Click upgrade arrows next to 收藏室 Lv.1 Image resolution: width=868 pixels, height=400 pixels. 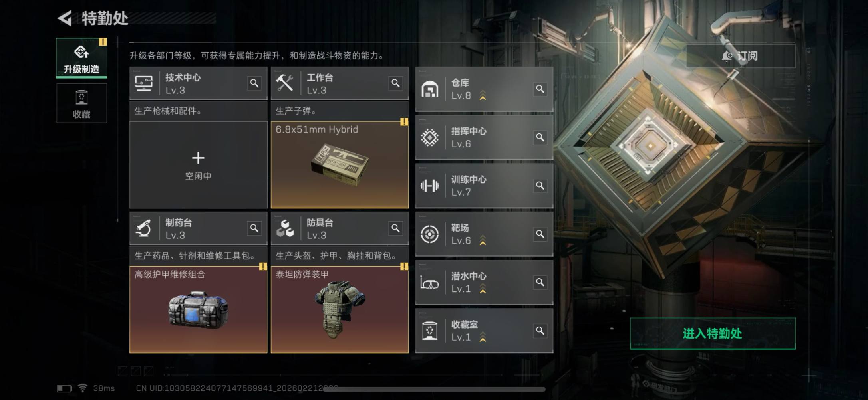click(x=483, y=337)
